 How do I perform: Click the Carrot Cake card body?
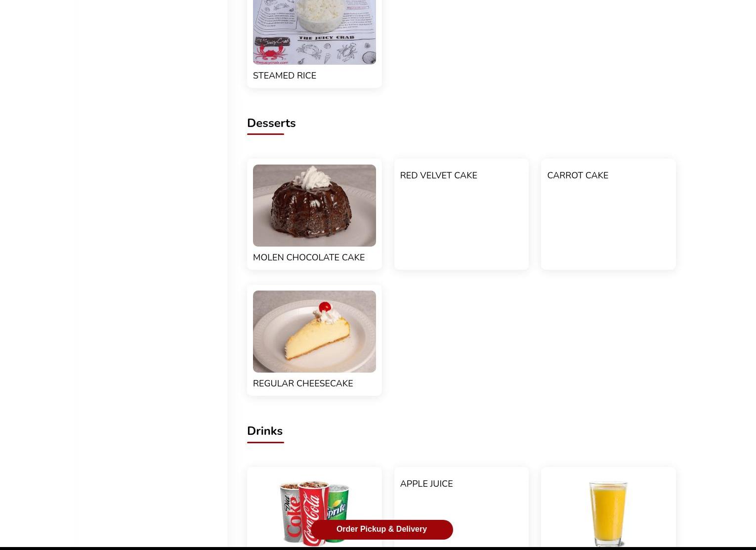coord(608,214)
